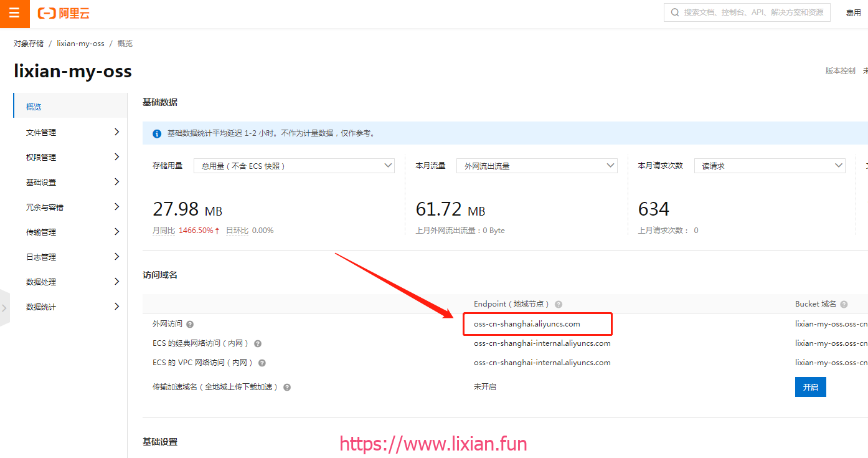
Task: Expand the 传输管理 sidebar section
Action: [70, 232]
